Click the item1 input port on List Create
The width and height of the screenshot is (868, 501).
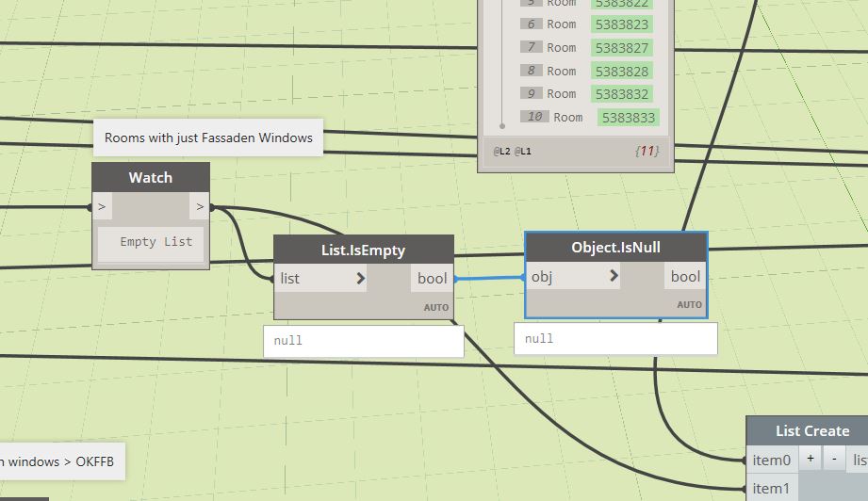(772, 488)
